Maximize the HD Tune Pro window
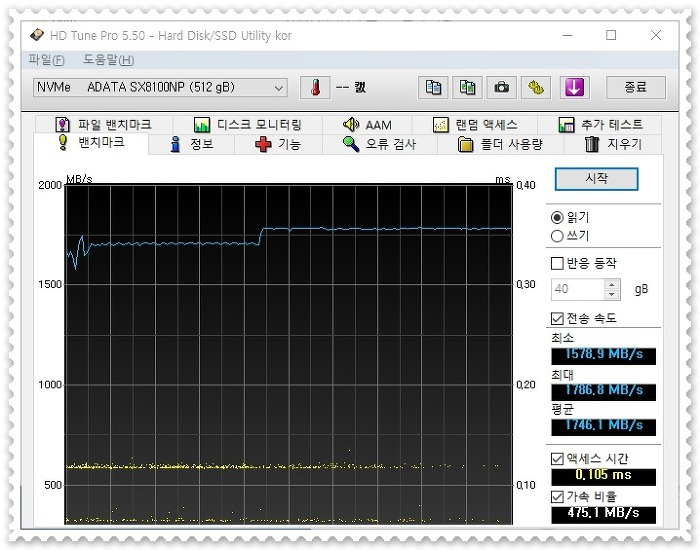This screenshot has width=700, height=550. coord(611,35)
